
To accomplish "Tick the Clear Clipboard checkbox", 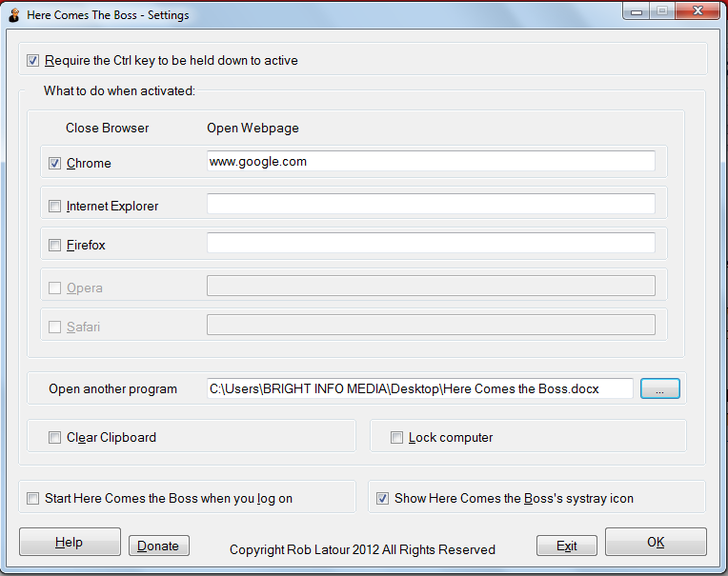I will click(x=54, y=437).
